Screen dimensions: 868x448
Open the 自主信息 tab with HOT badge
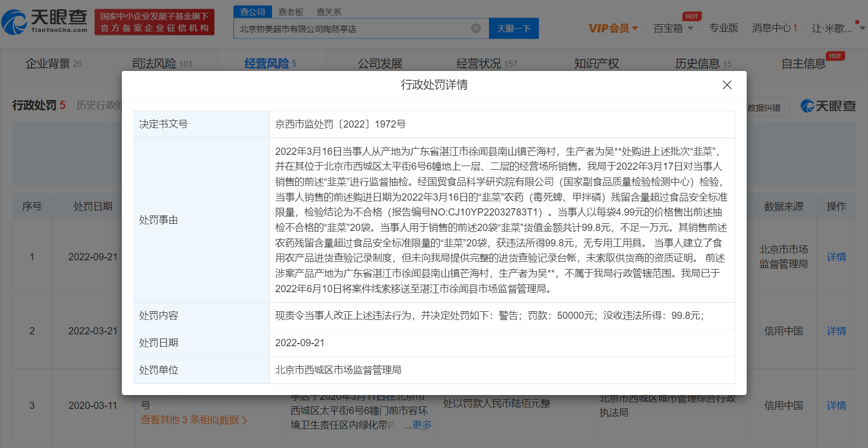(803, 64)
